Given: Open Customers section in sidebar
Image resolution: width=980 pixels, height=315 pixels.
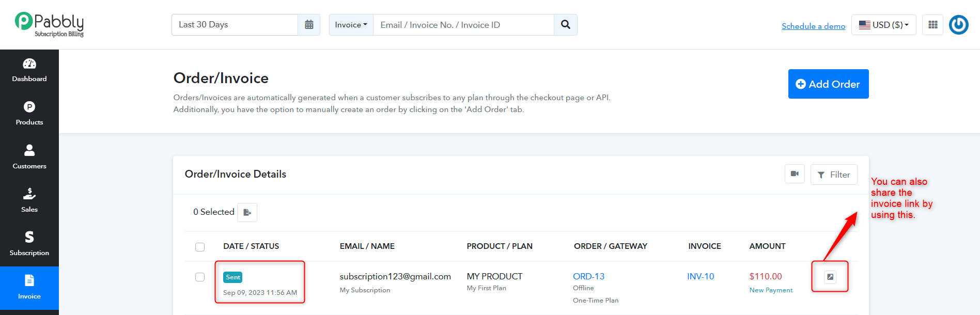Looking at the screenshot, I should tap(29, 157).
